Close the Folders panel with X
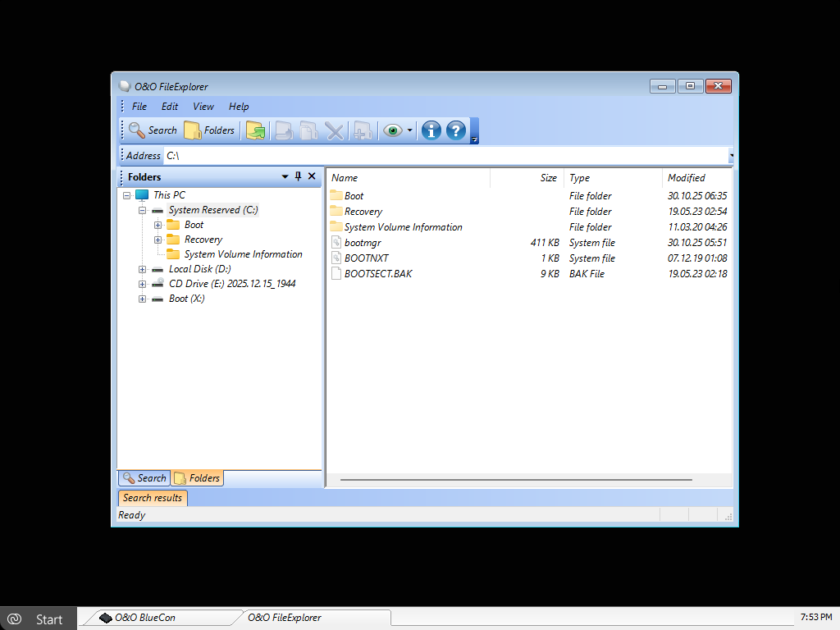The image size is (840, 630). click(312, 176)
